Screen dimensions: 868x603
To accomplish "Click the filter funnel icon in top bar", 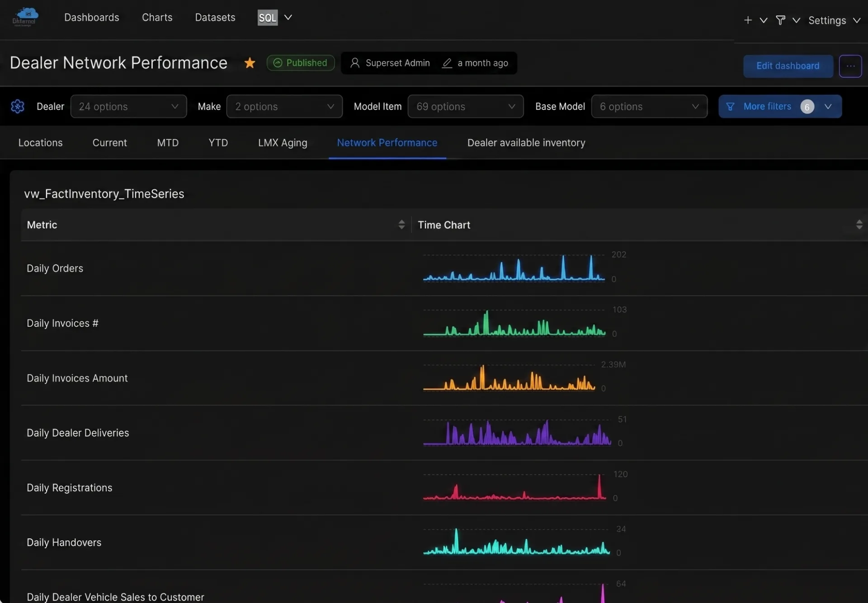I will (780, 20).
